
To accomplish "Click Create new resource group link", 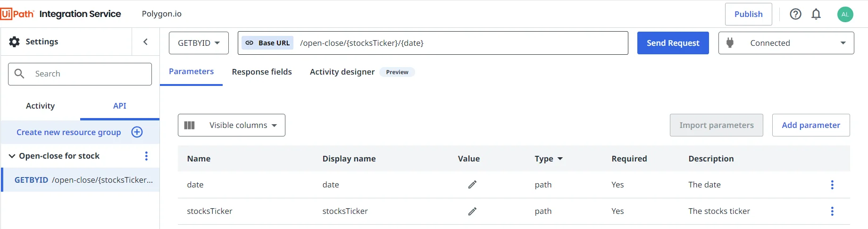I will [69, 132].
